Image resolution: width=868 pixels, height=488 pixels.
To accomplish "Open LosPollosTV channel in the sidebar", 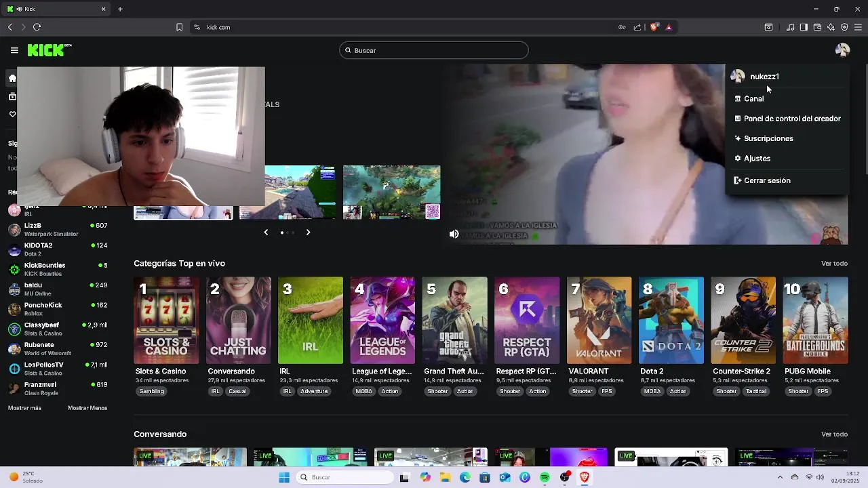I will (x=58, y=369).
